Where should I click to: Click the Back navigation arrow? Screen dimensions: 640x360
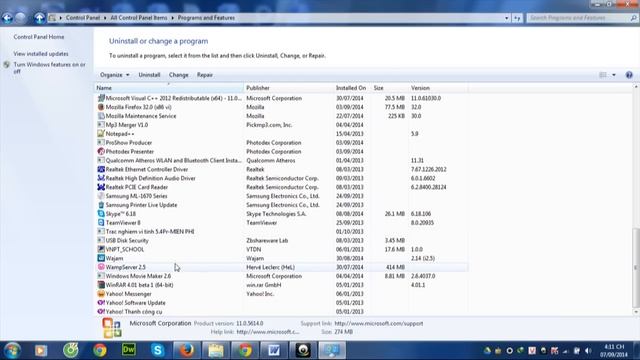[7, 18]
